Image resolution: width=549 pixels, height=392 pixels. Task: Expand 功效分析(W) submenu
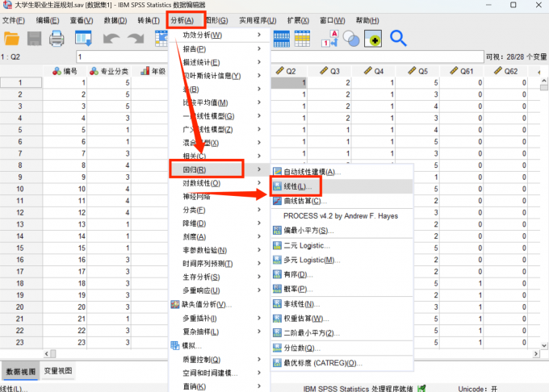pos(220,35)
